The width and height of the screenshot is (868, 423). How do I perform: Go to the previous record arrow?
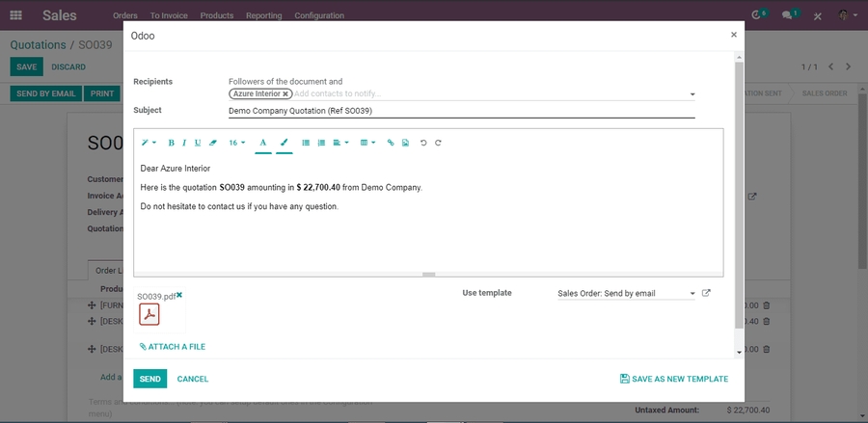pyautogui.click(x=831, y=66)
